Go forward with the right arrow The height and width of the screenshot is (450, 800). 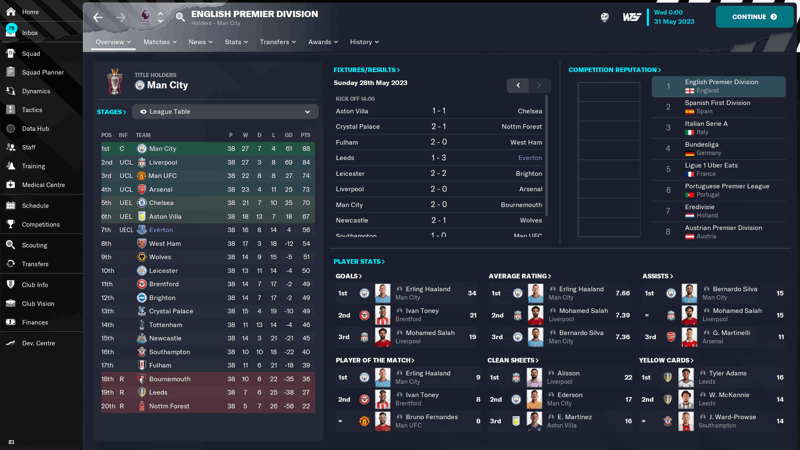tap(121, 17)
